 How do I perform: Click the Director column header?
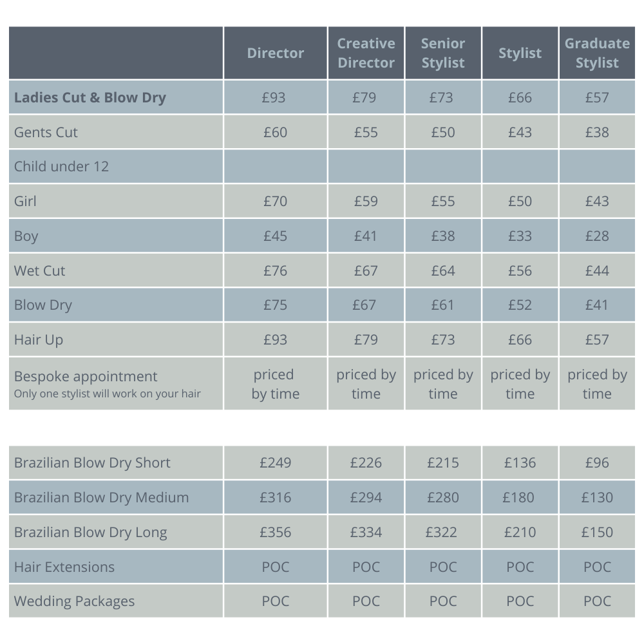click(x=275, y=53)
